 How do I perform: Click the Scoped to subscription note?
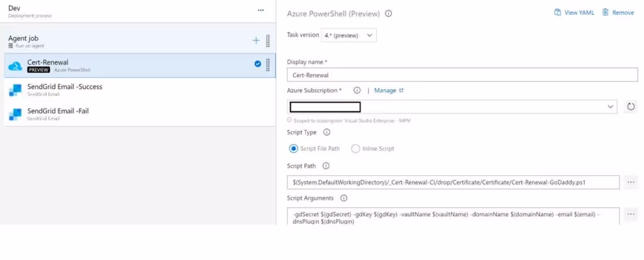pos(352,121)
